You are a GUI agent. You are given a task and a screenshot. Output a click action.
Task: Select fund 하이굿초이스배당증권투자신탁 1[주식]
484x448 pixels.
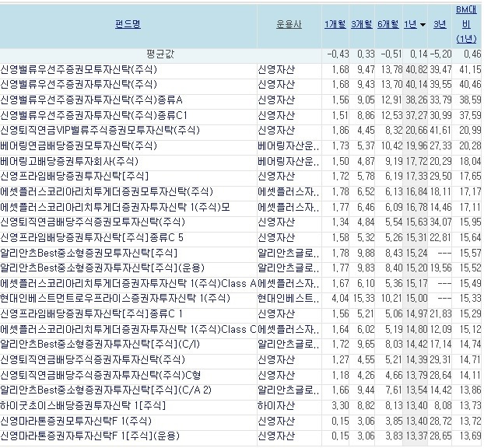82,405
